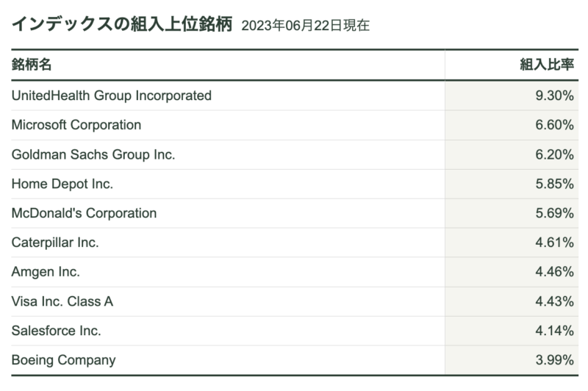Select the Microsoft Corporation entry

(x=76, y=125)
